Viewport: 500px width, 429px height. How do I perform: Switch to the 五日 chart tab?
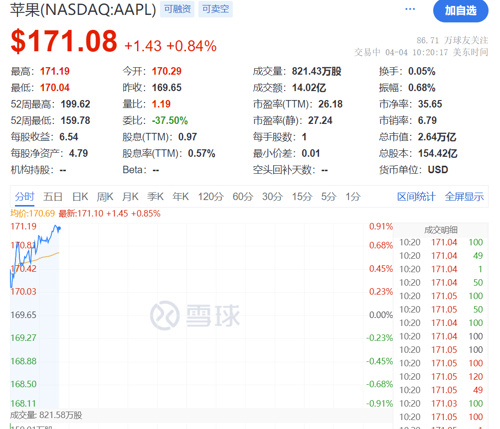click(x=53, y=197)
